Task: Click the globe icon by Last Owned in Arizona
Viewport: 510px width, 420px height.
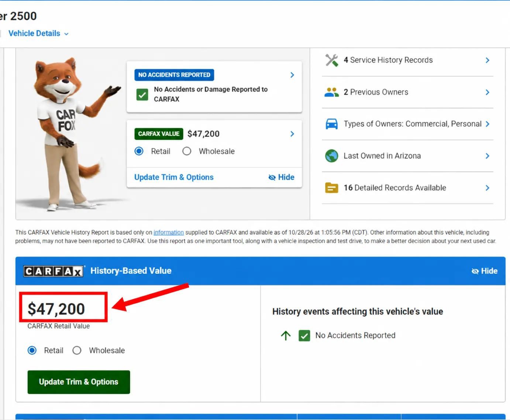Action: coord(331,156)
